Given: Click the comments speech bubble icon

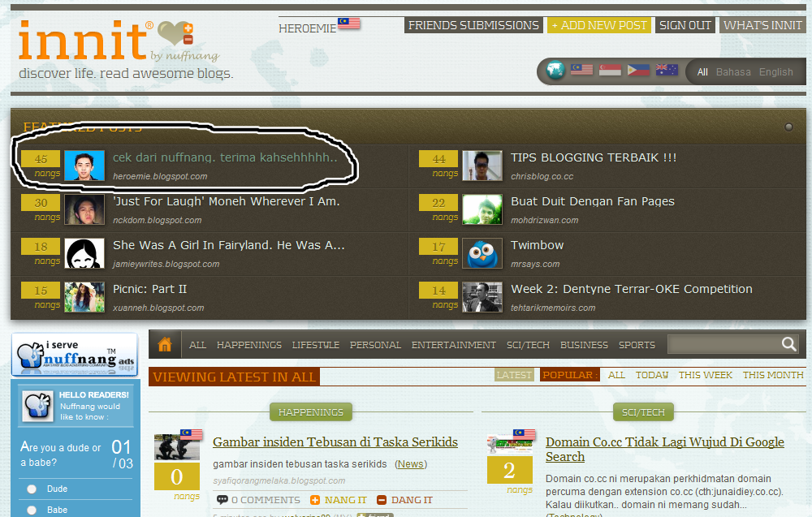Looking at the screenshot, I should pyautogui.click(x=222, y=500).
